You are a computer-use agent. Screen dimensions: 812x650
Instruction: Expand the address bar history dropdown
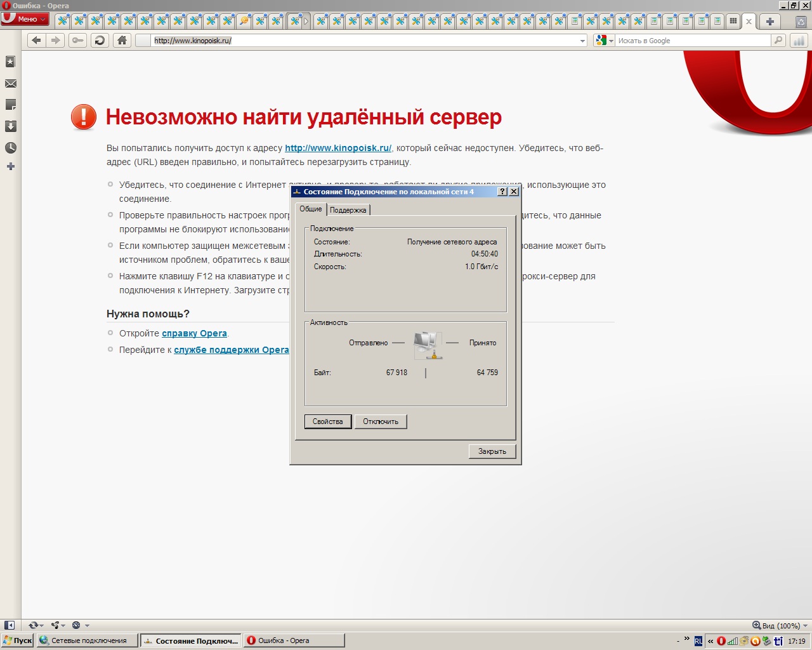[582, 41]
